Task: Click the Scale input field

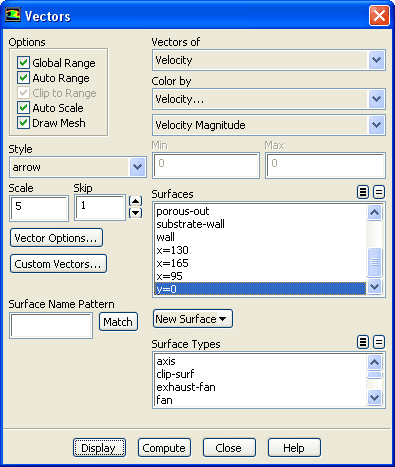Action: click(x=39, y=208)
